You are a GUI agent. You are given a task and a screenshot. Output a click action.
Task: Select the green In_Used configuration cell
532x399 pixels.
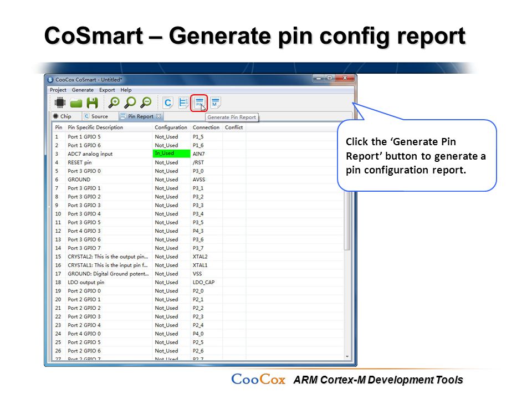point(171,154)
